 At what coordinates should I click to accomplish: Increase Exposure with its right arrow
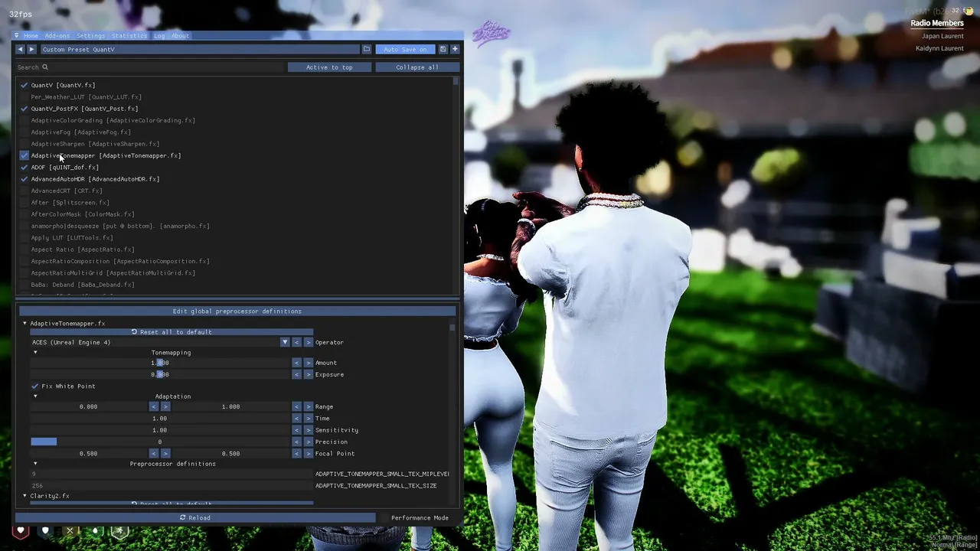point(308,374)
